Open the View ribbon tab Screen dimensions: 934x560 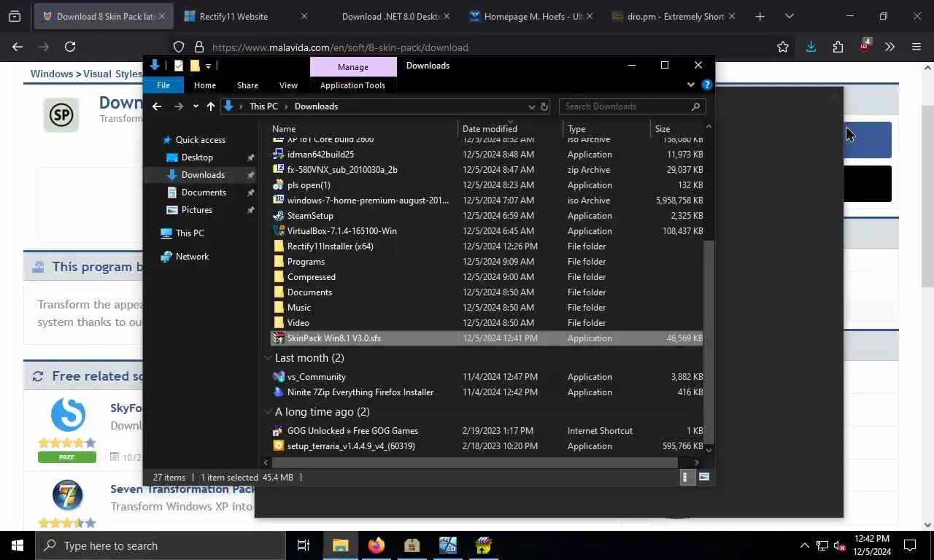tap(288, 85)
